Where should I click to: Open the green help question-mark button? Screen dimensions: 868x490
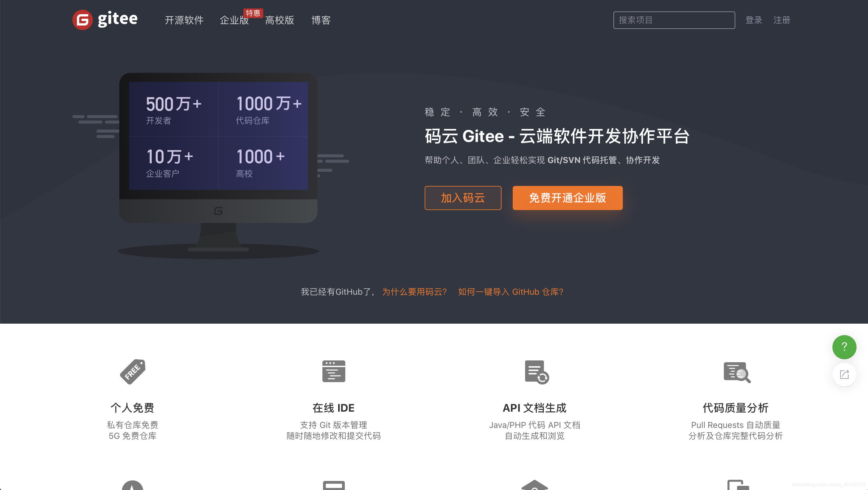click(x=844, y=347)
